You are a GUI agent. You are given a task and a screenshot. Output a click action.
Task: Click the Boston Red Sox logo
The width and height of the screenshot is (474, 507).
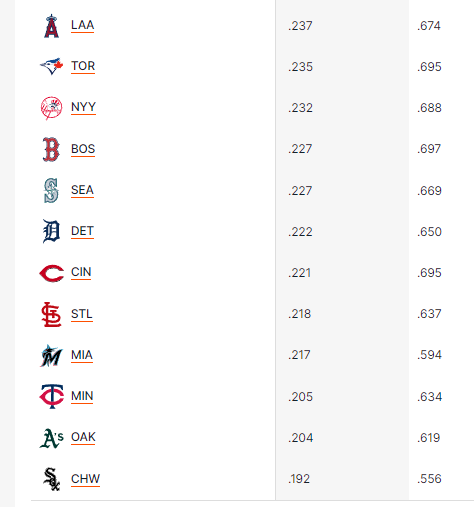pos(51,149)
